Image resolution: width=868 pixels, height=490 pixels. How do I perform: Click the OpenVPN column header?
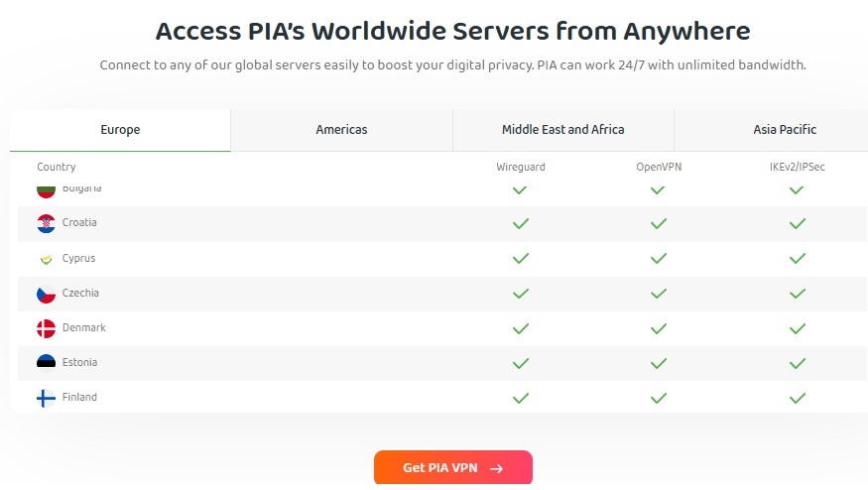pyautogui.click(x=659, y=167)
